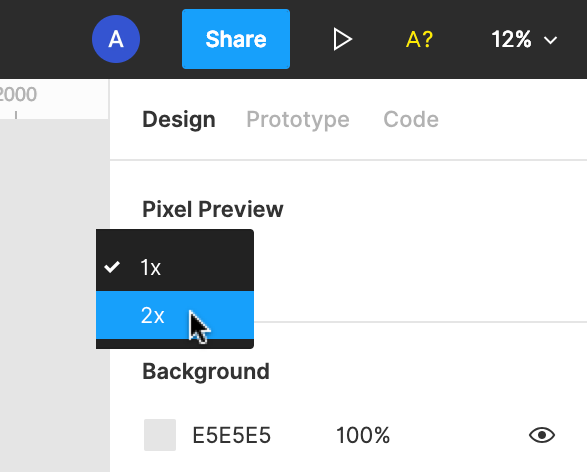
Task: Start presentation with the play icon
Action: pyautogui.click(x=342, y=39)
